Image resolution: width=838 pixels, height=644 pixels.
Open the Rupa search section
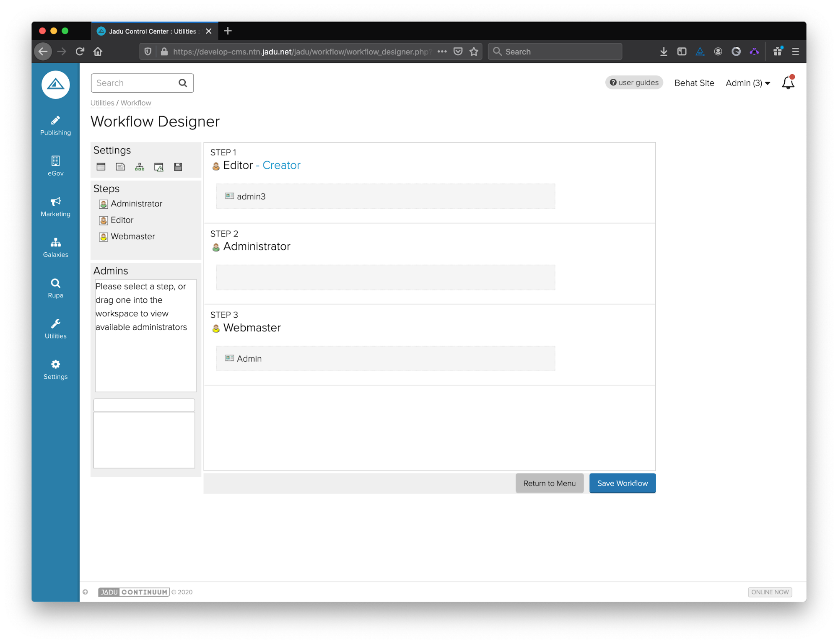click(55, 288)
